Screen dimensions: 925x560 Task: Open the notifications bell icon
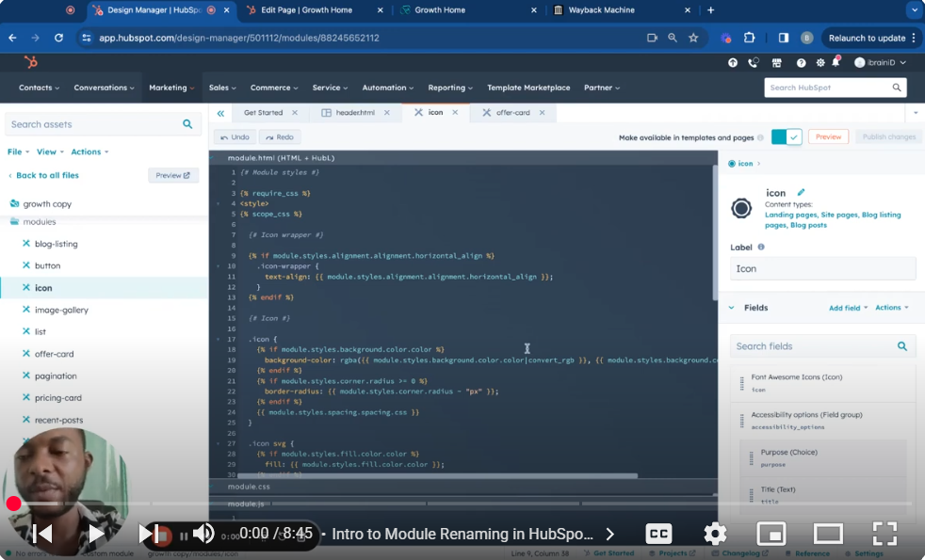836,61
